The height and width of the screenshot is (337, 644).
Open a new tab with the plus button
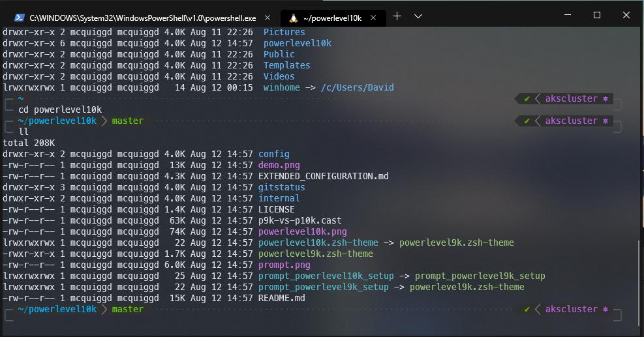(x=397, y=16)
